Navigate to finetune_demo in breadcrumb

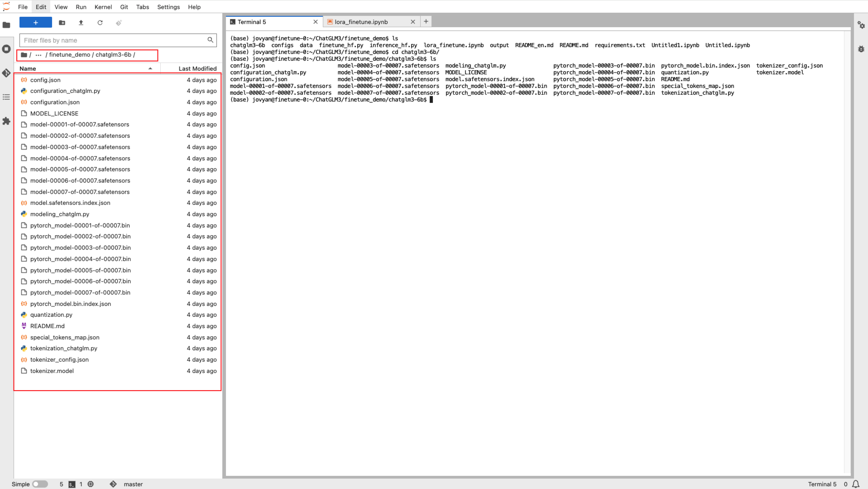pyautogui.click(x=69, y=55)
